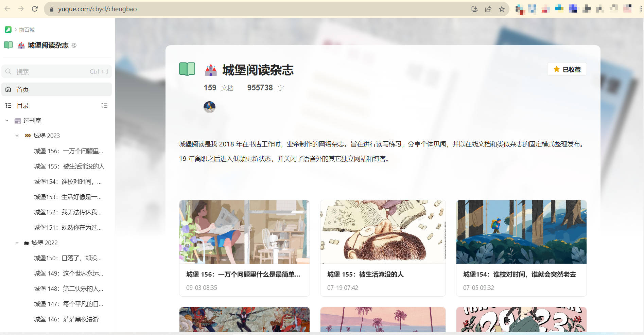This screenshot has height=335, width=644.
Task: Open sidebar doc 城堡 148：第二快乐的人
Action: 69,289
